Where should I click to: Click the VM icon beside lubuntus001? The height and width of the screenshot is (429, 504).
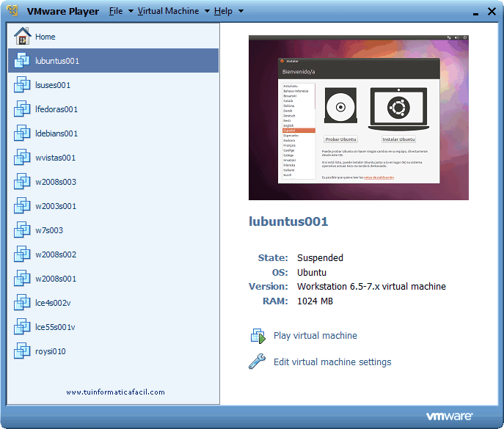22,60
